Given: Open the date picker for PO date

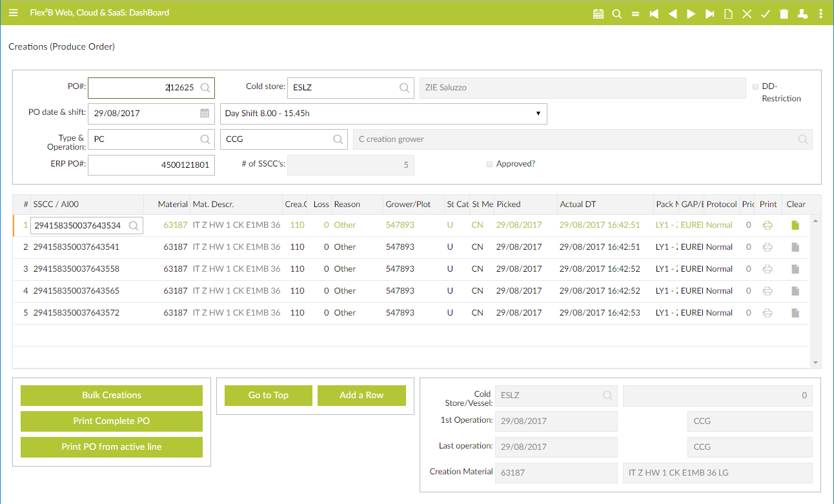Looking at the screenshot, I should pos(205,114).
